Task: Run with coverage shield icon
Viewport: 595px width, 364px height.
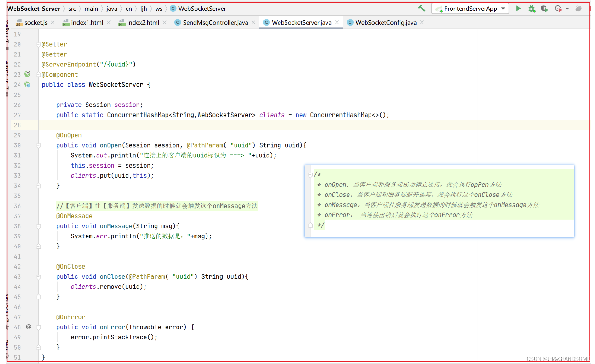Action: [545, 9]
